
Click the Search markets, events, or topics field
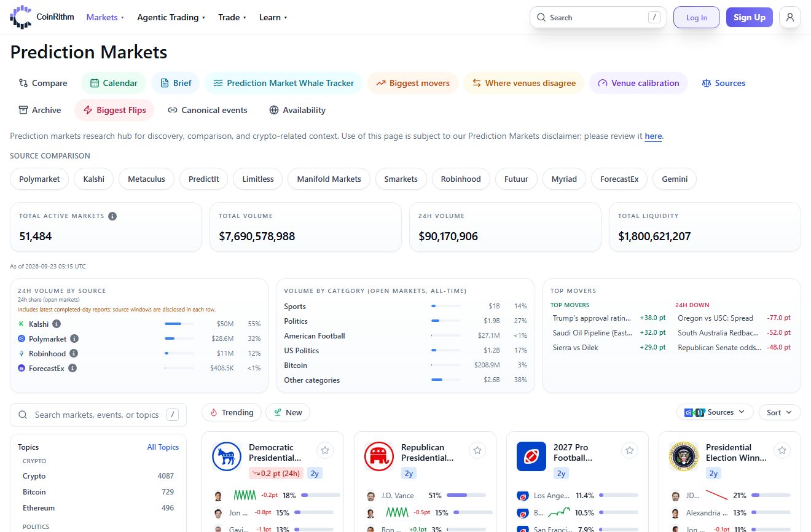click(x=98, y=415)
